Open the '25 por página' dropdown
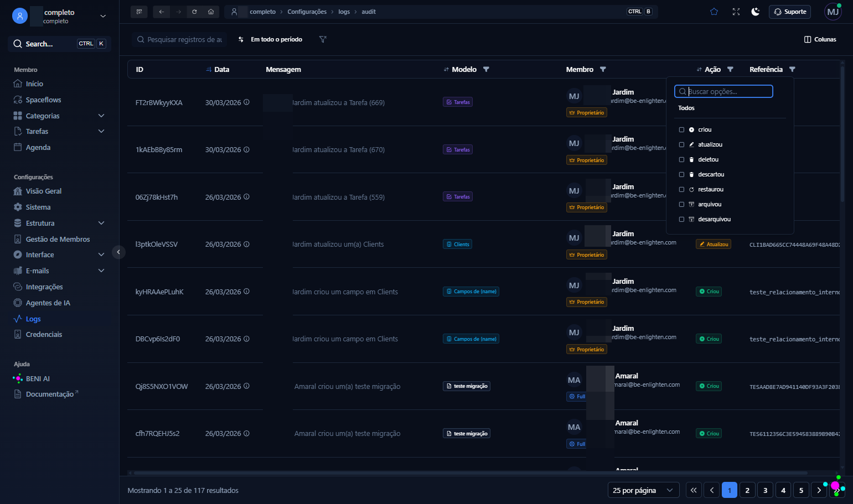This screenshot has width=853, height=504. (643, 490)
